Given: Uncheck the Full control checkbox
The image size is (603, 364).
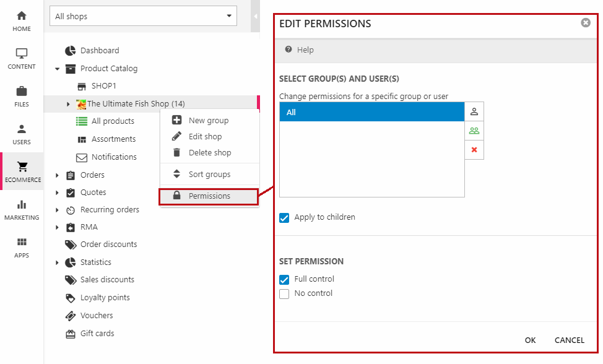Looking at the screenshot, I should (x=284, y=279).
